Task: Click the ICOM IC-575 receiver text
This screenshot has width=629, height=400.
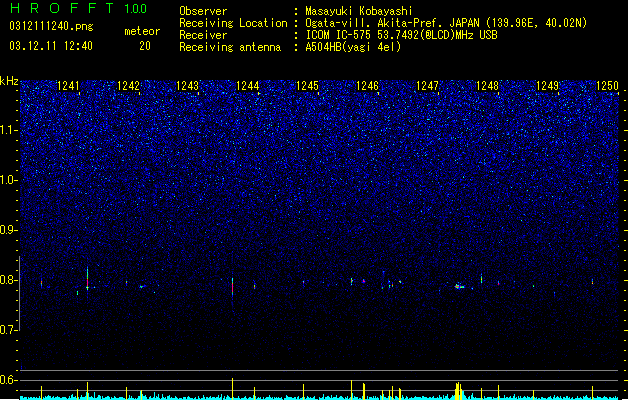Action: pyautogui.click(x=401, y=35)
